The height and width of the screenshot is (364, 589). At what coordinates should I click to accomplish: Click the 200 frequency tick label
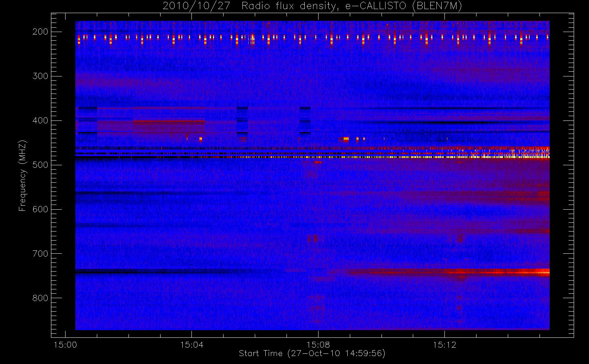tap(40, 32)
